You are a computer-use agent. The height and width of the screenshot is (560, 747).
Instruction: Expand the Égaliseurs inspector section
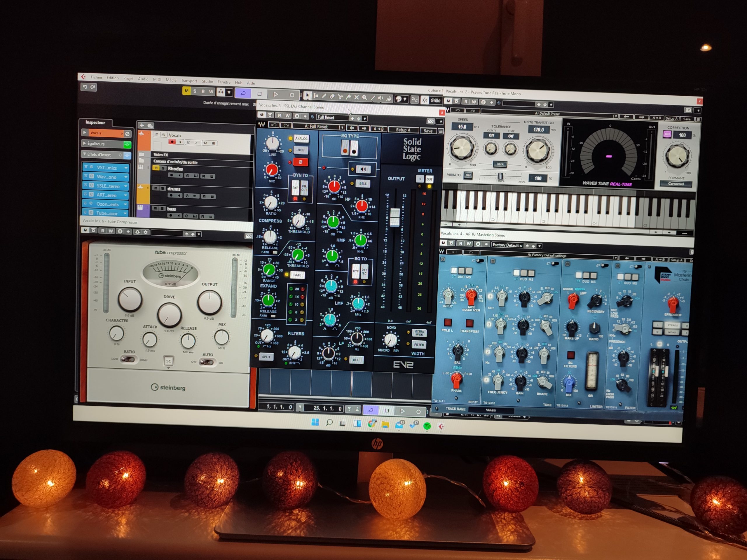(84, 143)
